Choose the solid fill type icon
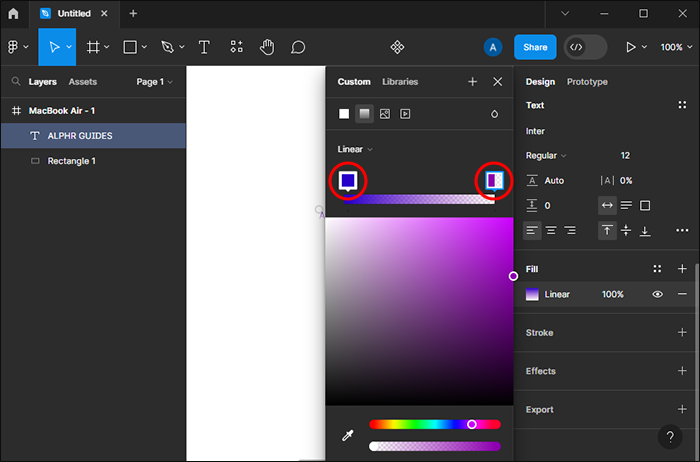The image size is (700, 462). pyautogui.click(x=344, y=114)
